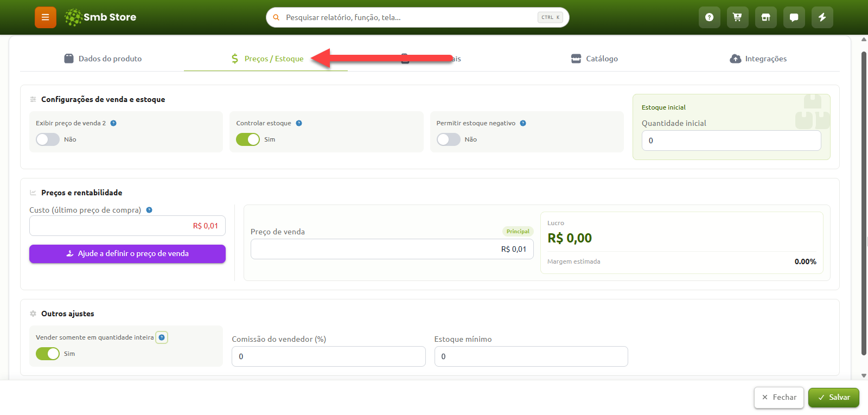This screenshot has width=868, height=415.
Task: Disable Vender somente em quantidade inteira switch
Action: [x=48, y=354]
